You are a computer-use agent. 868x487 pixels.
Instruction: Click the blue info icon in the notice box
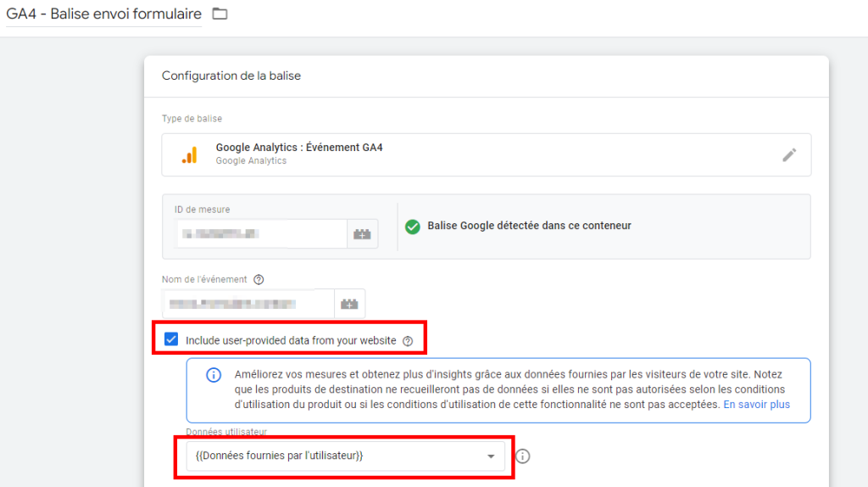214,376
